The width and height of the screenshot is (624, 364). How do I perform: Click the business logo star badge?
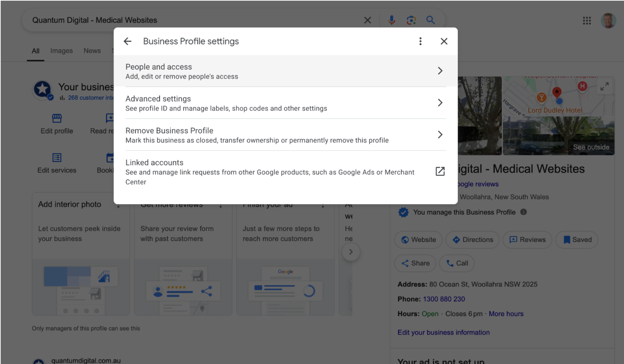pos(43,90)
